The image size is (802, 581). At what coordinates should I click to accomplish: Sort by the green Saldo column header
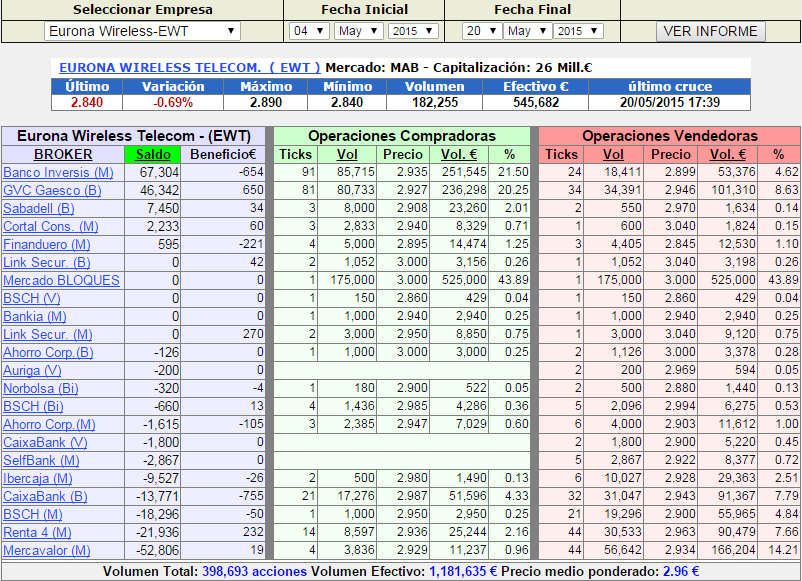point(153,154)
